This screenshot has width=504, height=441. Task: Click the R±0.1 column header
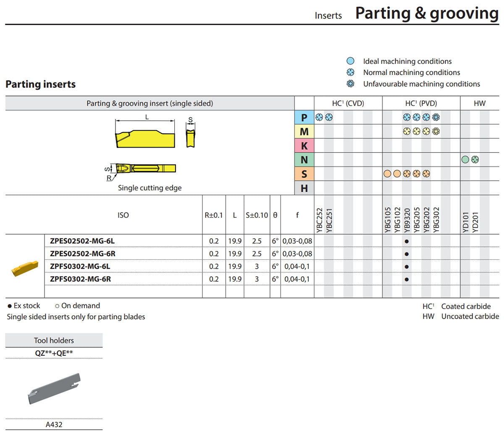point(214,215)
